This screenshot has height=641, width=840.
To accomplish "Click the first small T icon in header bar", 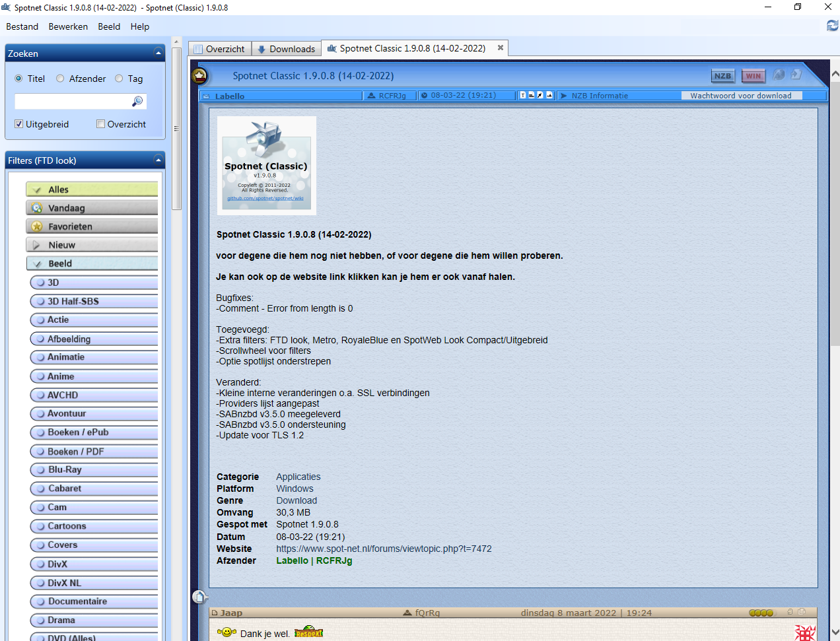I will click(523, 96).
